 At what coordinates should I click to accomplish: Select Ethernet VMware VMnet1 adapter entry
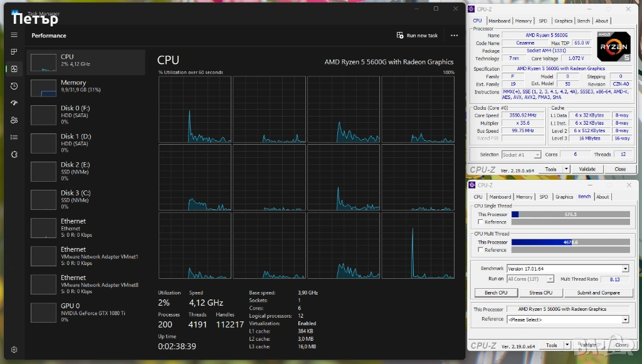(x=86, y=256)
